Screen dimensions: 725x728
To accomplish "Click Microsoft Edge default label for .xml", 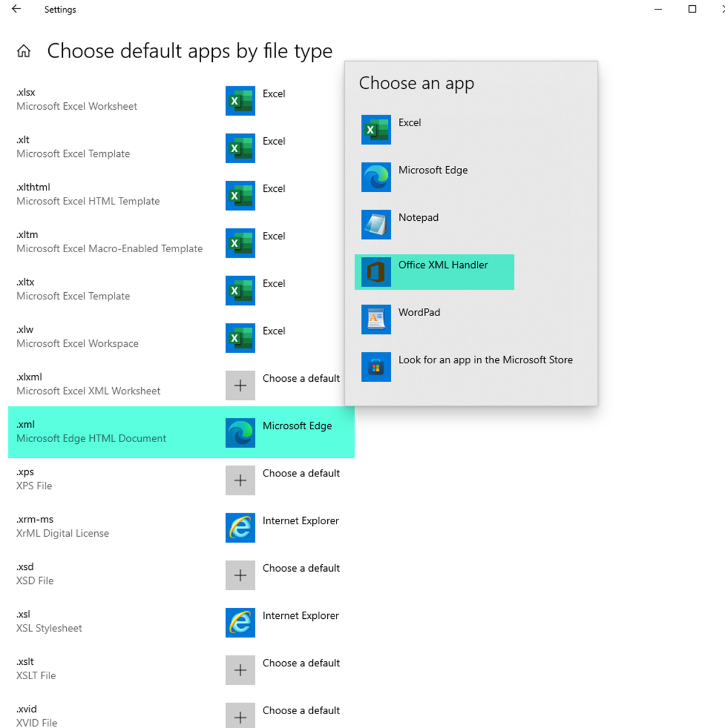I will coord(297,426).
